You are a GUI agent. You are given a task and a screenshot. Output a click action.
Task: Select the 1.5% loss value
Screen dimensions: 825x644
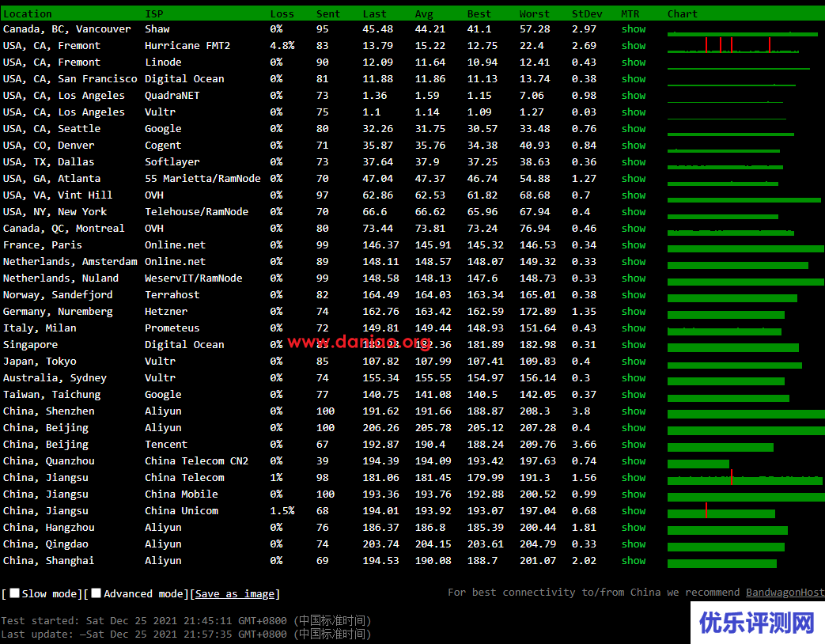point(282,511)
